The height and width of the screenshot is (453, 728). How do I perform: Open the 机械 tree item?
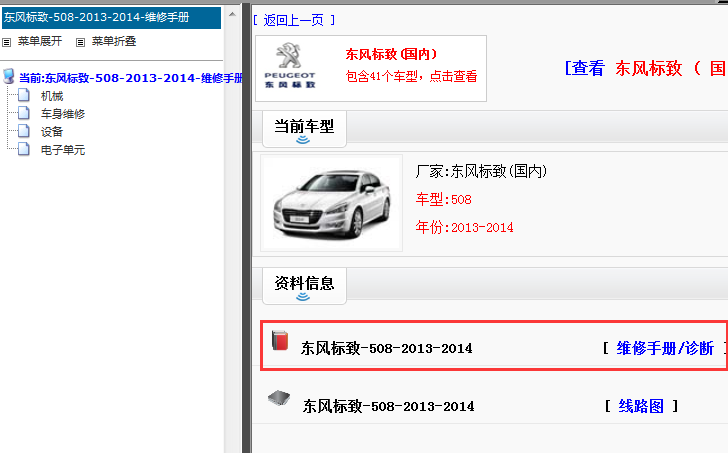click(x=52, y=96)
